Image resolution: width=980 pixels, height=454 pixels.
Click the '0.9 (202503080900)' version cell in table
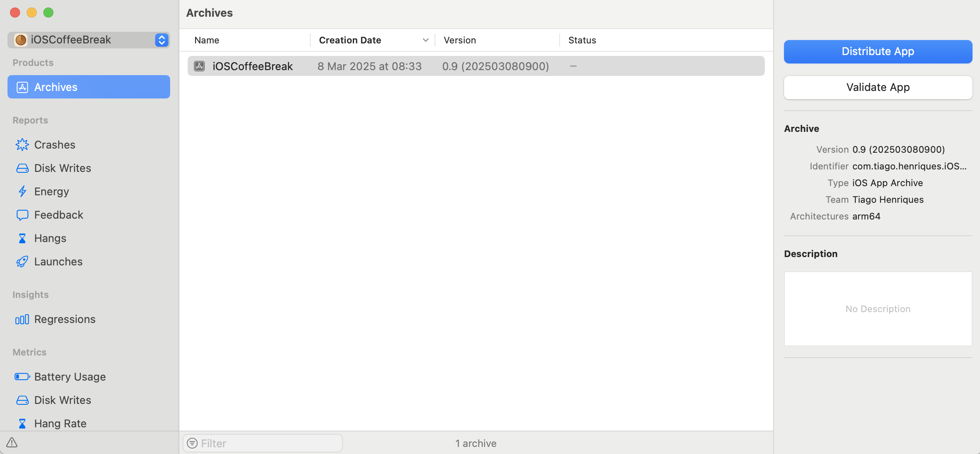(495, 66)
